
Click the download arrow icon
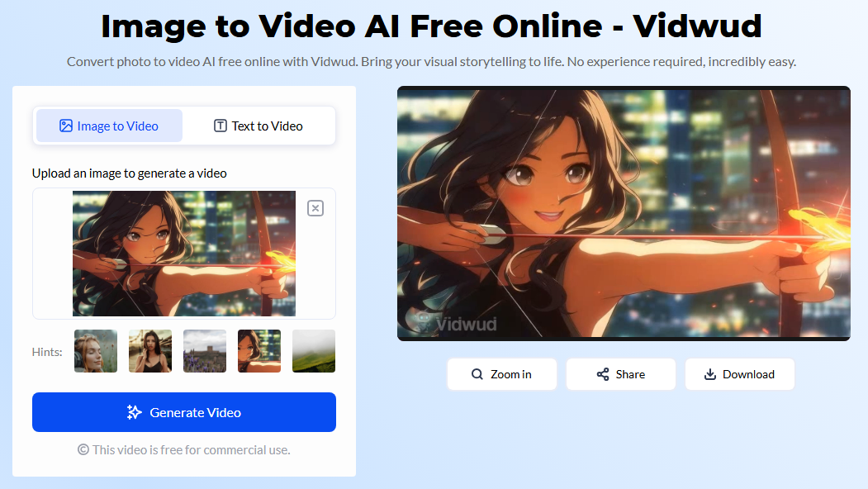coord(709,374)
